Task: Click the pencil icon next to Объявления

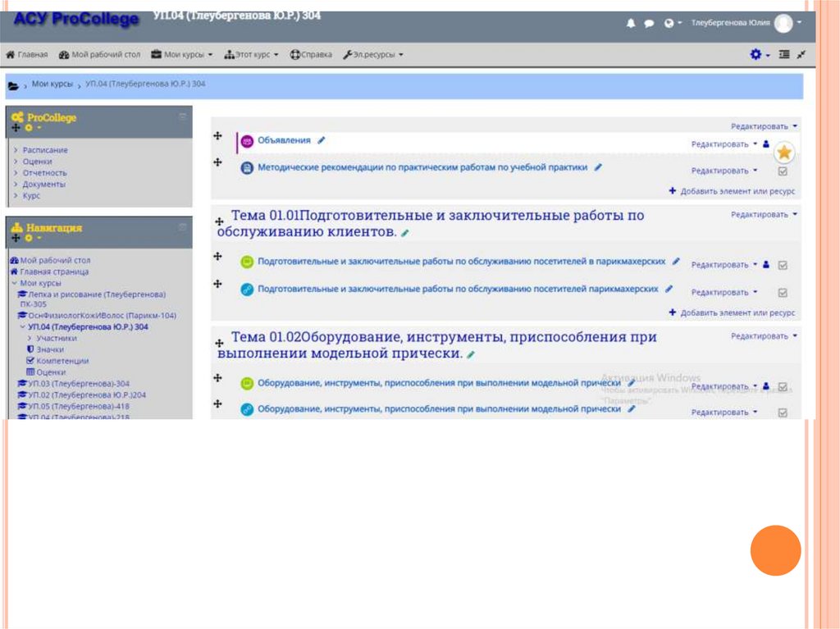Action: (322, 140)
